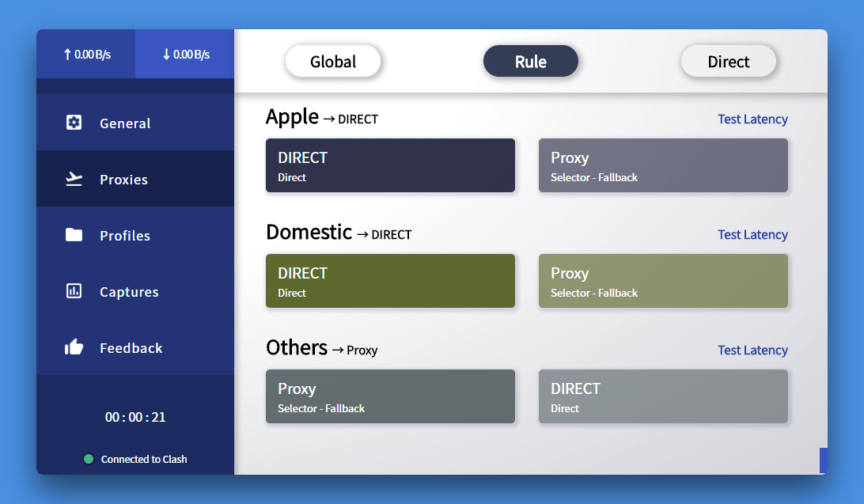Click the download speed arrow indicator
Screen dimensions: 864x504
point(165,54)
